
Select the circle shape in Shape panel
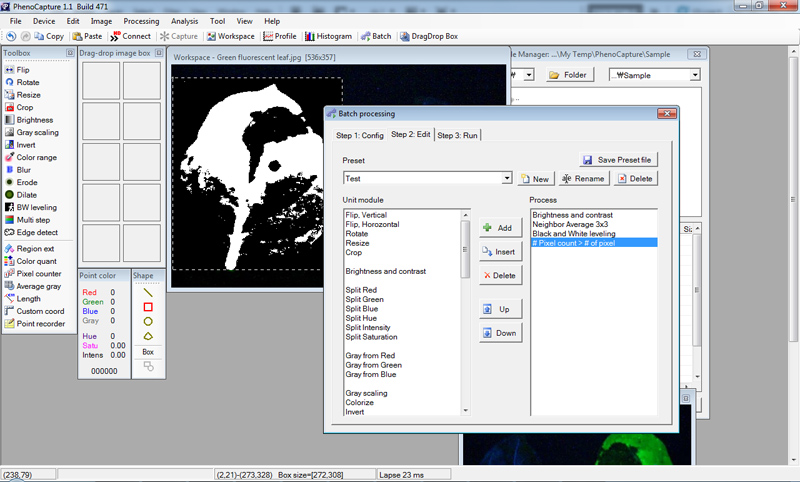pyautogui.click(x=147, y=321)
